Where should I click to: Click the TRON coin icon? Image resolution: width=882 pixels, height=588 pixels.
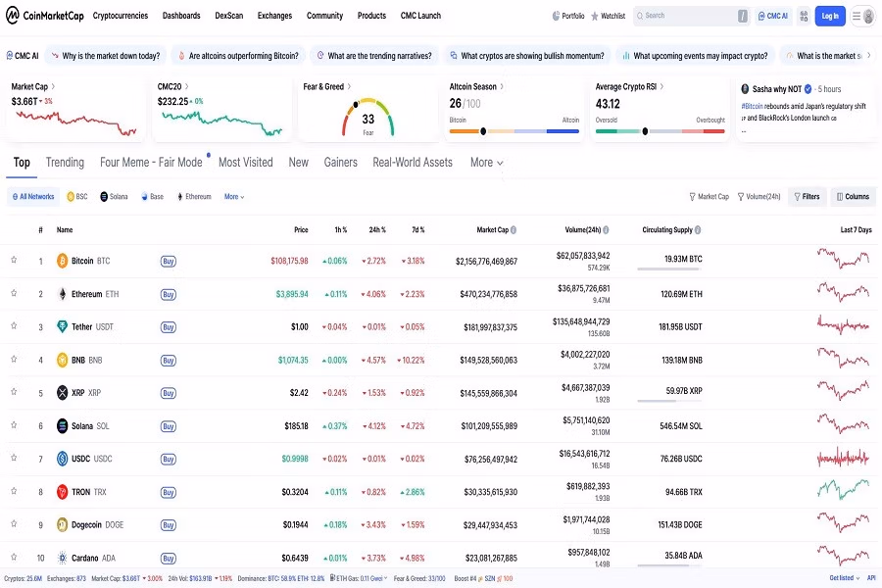tap(62, 492)
